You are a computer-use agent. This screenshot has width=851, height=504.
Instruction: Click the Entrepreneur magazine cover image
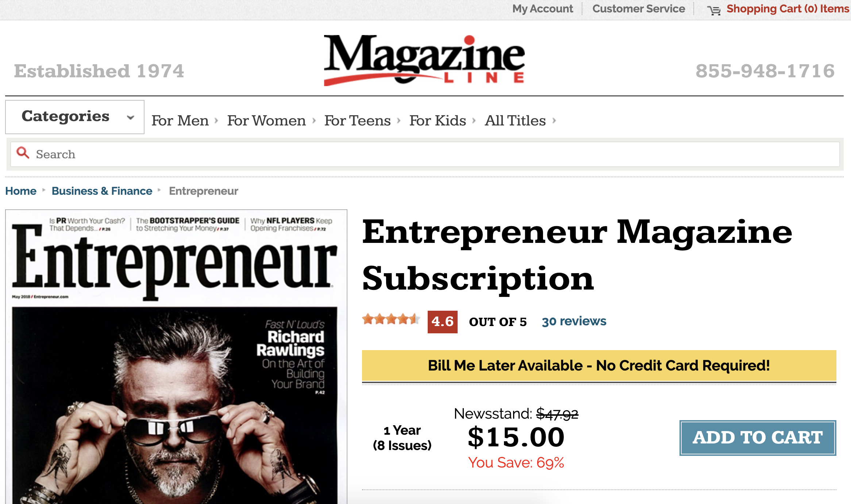click(x=176, y=357)
